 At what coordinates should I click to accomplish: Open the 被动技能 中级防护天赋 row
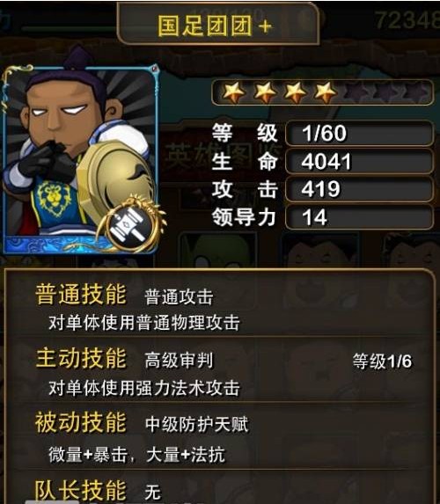point(219,437)
